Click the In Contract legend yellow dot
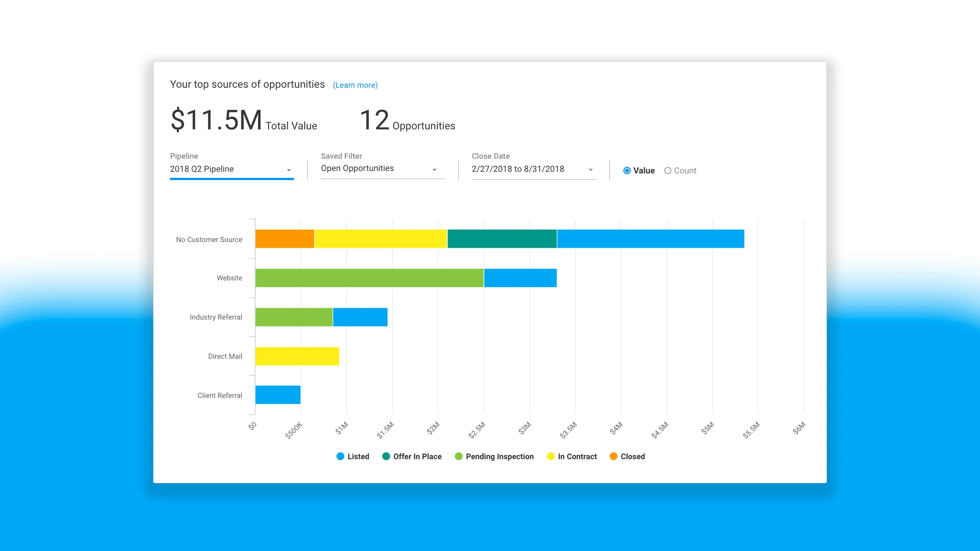 click(551, 456)
